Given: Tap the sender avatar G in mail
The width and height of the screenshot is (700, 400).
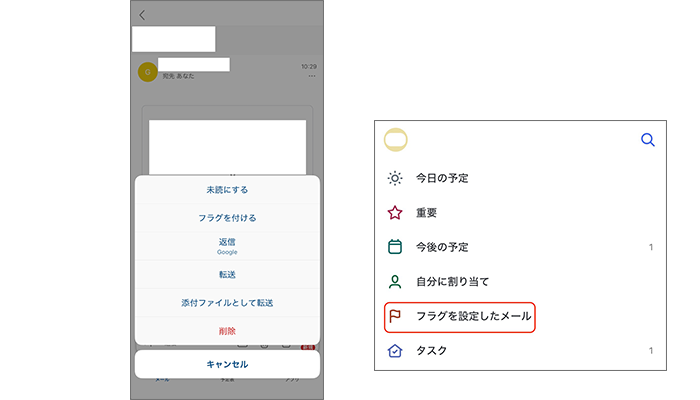Looking at the screenshot, I should tap(148, 72).
